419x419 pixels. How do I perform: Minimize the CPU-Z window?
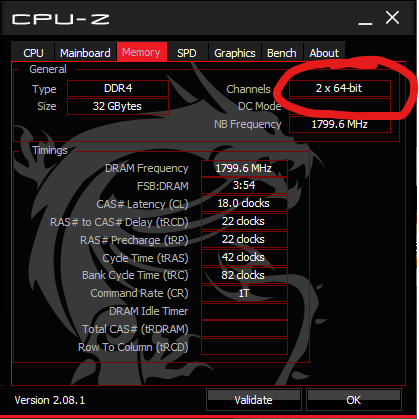point(365,19)
